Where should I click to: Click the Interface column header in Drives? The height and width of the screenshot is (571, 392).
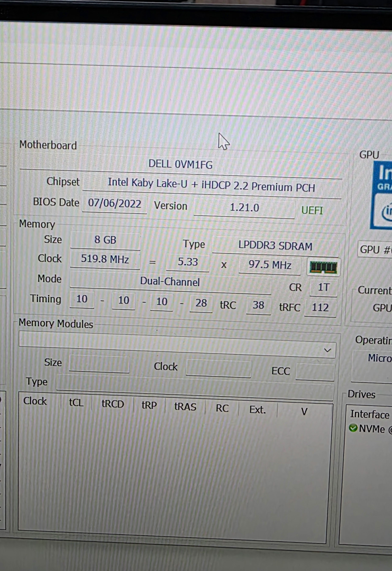tap(370, 415)
